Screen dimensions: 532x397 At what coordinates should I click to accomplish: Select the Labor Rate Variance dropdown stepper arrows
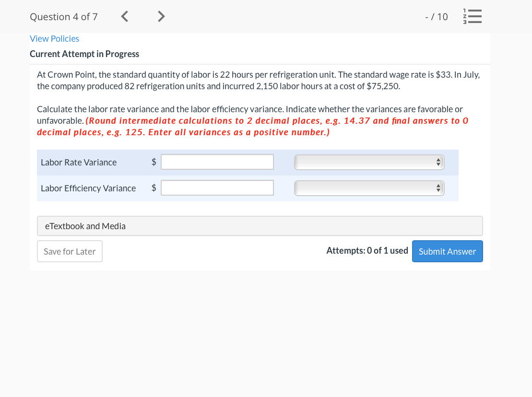(x=437, y=162)
